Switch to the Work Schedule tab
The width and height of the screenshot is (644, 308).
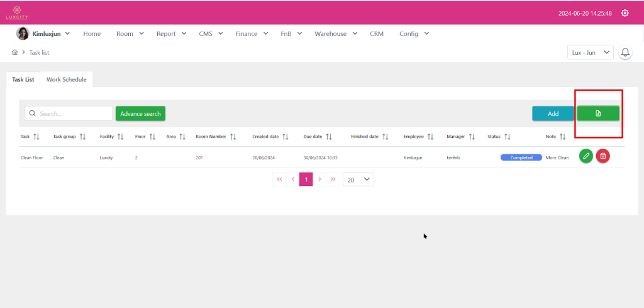[67, 79]
